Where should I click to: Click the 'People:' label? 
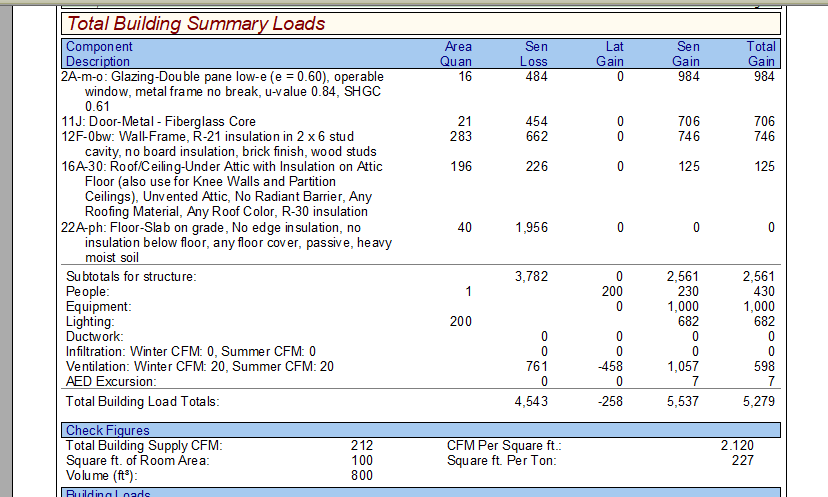point(88,292)
